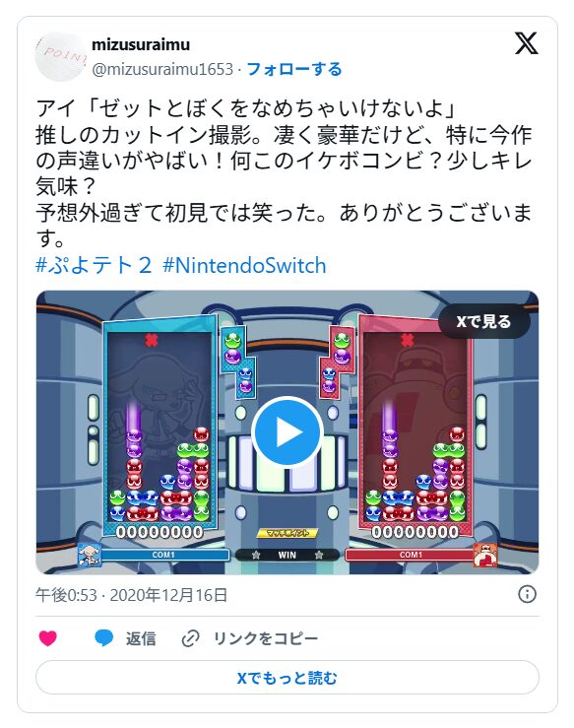Click the reply speech bubble icon
Image resolution: width=574 pixels, height=728 pixels.
(104, 638)
